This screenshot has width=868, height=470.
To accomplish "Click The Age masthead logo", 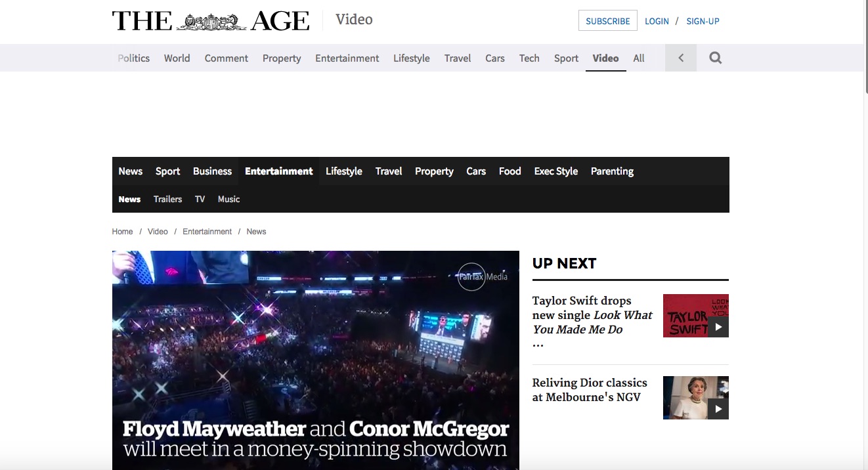I will [210, 21].
